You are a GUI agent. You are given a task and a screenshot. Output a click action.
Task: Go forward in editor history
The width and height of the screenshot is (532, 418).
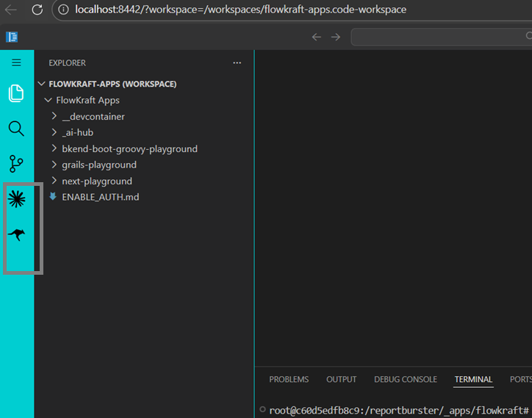(336, 37)
